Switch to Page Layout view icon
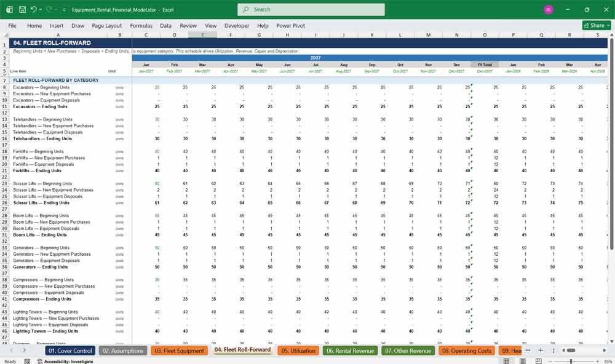 pyautogui.click(x=522, y=361)
